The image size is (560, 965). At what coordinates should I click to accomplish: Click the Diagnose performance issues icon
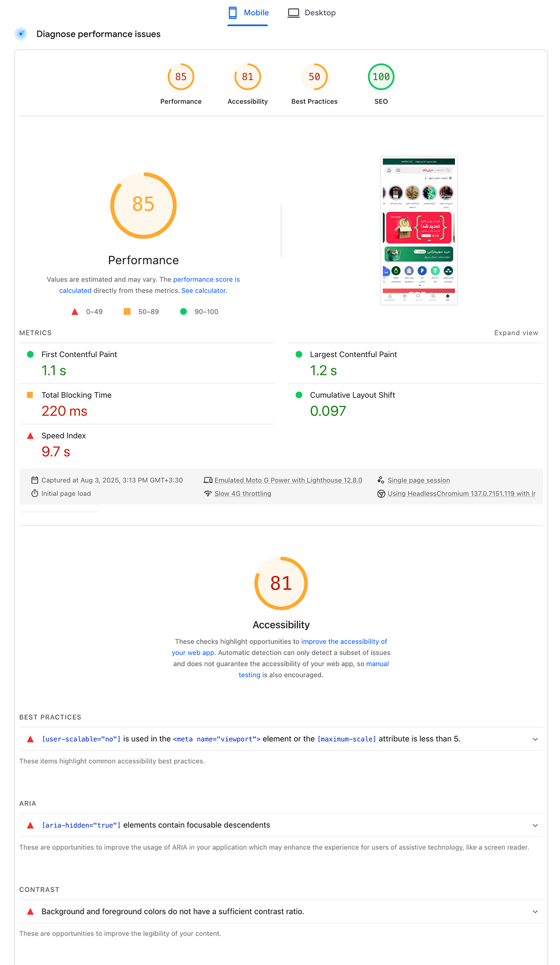(x=21, y=34)
